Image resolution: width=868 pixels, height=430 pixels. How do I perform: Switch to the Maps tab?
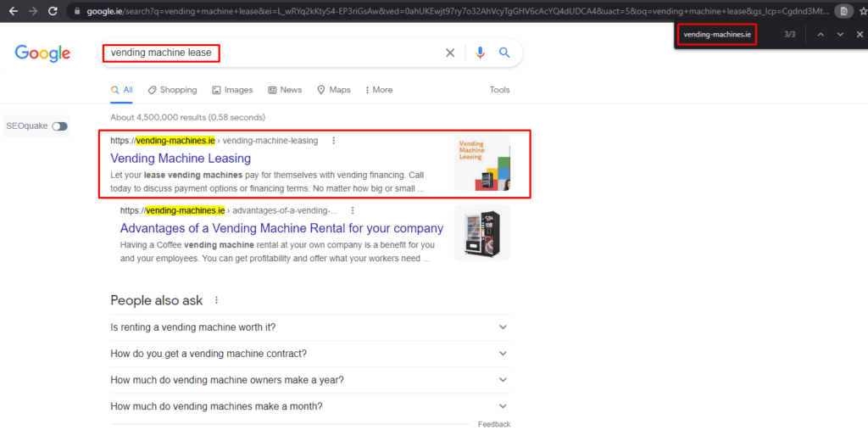pos(334,90)
